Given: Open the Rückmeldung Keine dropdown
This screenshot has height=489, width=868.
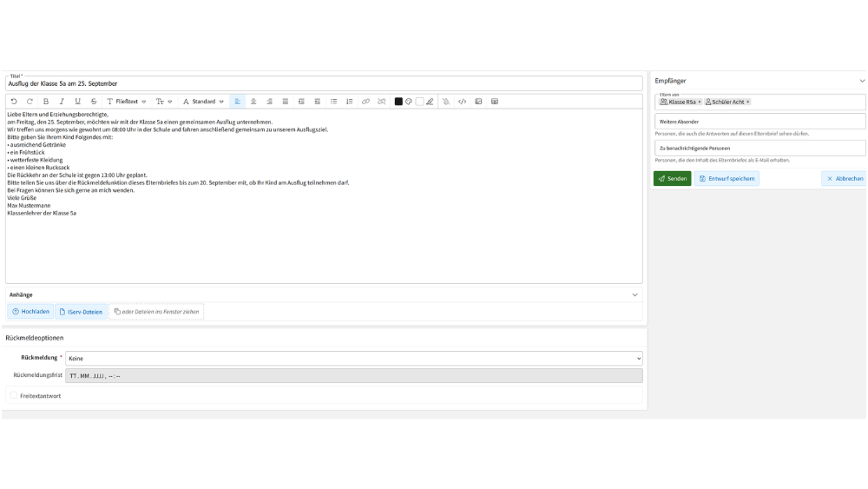Looking at the screenshot, I should (x=354, y=359).
